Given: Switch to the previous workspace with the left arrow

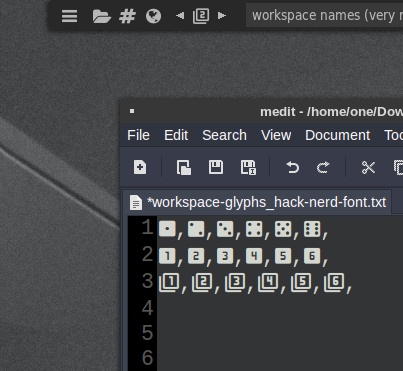Looking at the screenshot, I should coord(180,16).
